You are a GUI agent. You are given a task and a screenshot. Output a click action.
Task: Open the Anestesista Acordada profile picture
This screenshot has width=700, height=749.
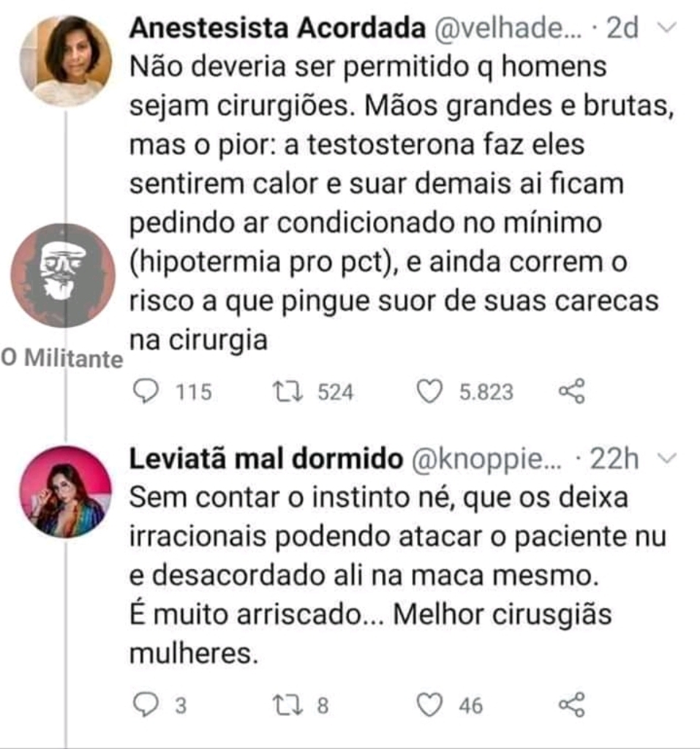click(x=66, y=61)
